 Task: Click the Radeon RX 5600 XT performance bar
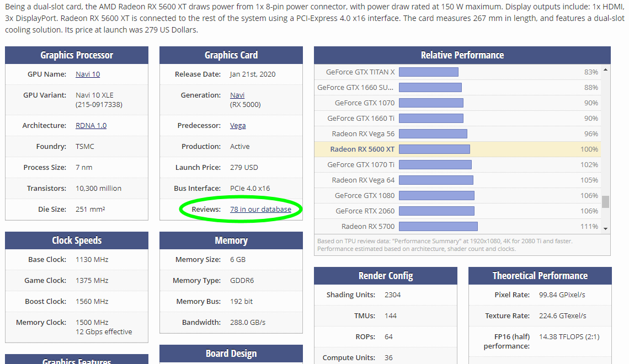[x=434, y=149]
